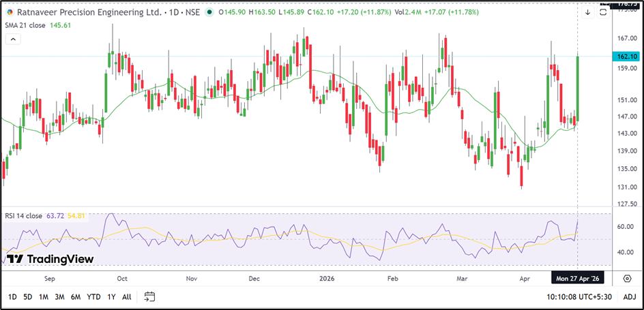The height and width of the screenshot is (310, 644).
Task: Choose the 6M time range
Action: click(x=76, y=296)
